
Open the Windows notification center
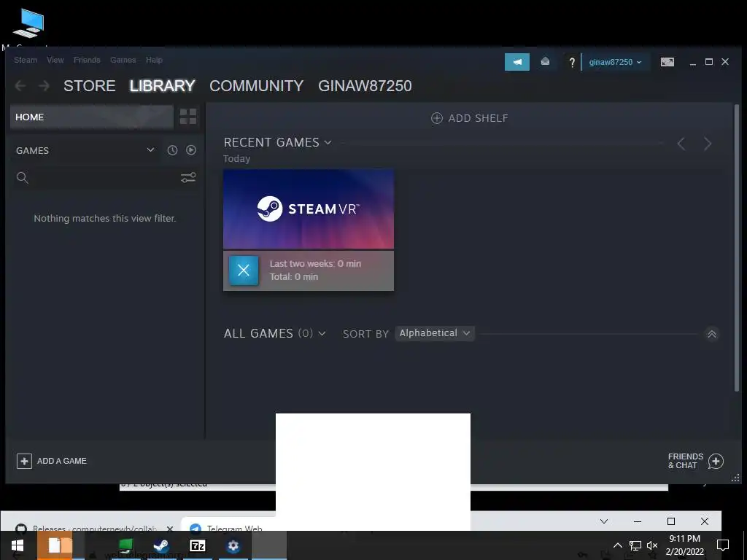coord(723,545)
